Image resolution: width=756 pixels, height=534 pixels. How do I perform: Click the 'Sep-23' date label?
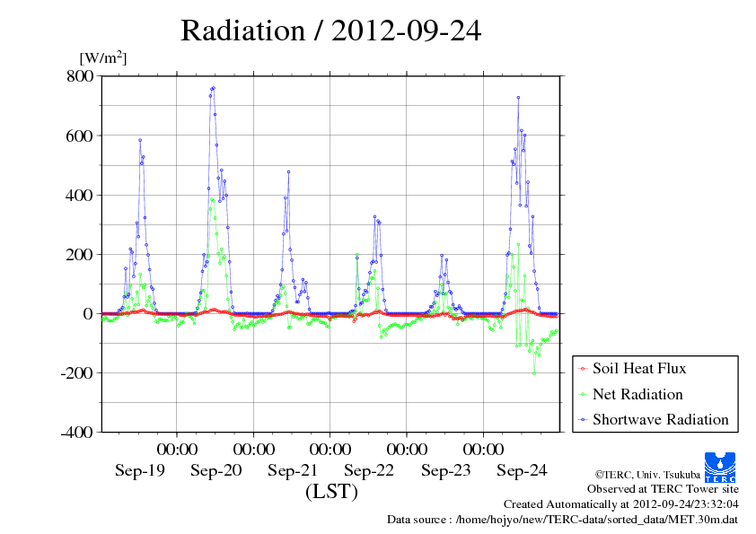click(445, 470)
